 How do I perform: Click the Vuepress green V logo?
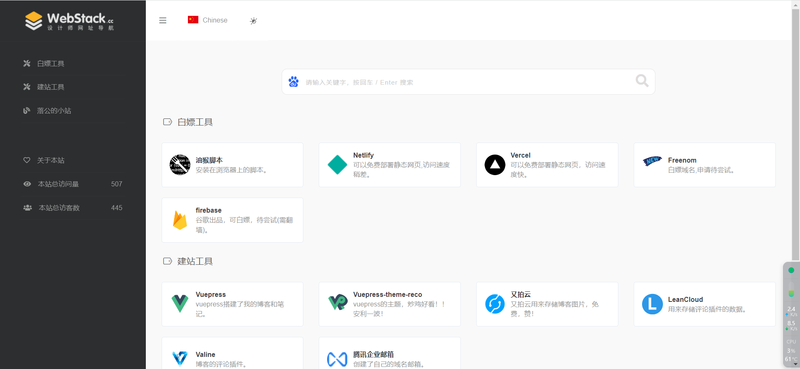click(x=180, y=304)
